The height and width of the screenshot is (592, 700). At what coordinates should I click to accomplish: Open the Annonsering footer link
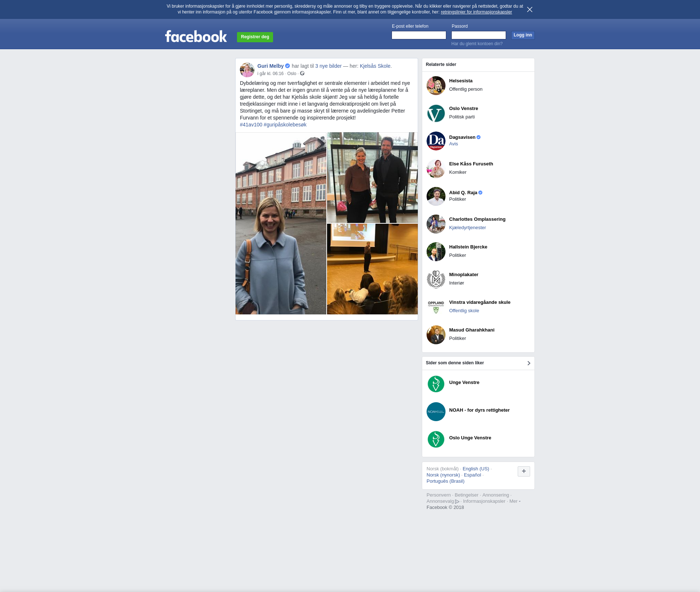[495, 495]
